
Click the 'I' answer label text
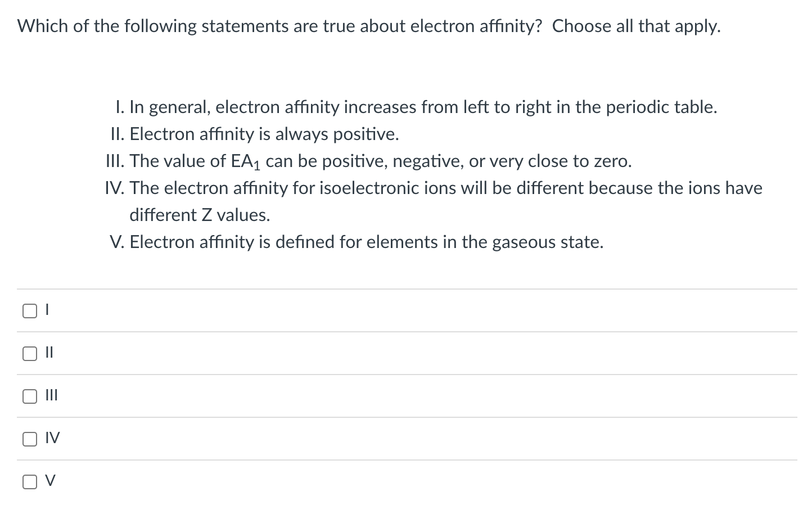click(x=48, y=310)
